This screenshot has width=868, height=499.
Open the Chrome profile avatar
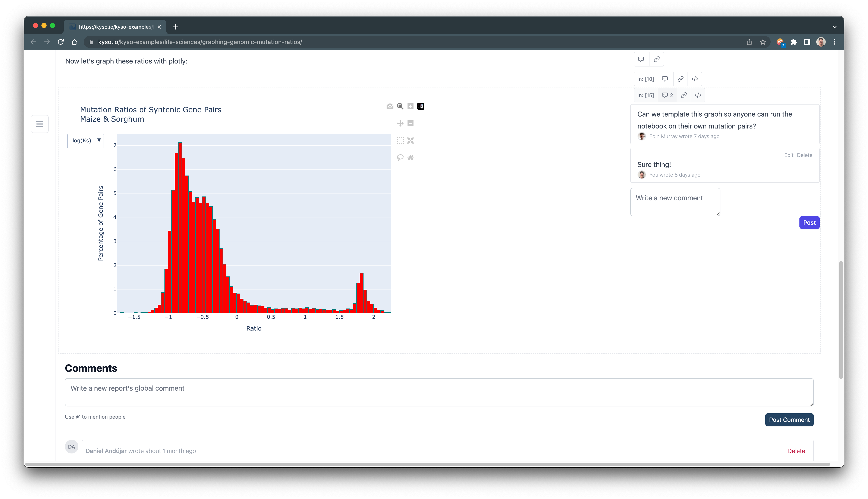pyautogui.click(x=821, y=42)
